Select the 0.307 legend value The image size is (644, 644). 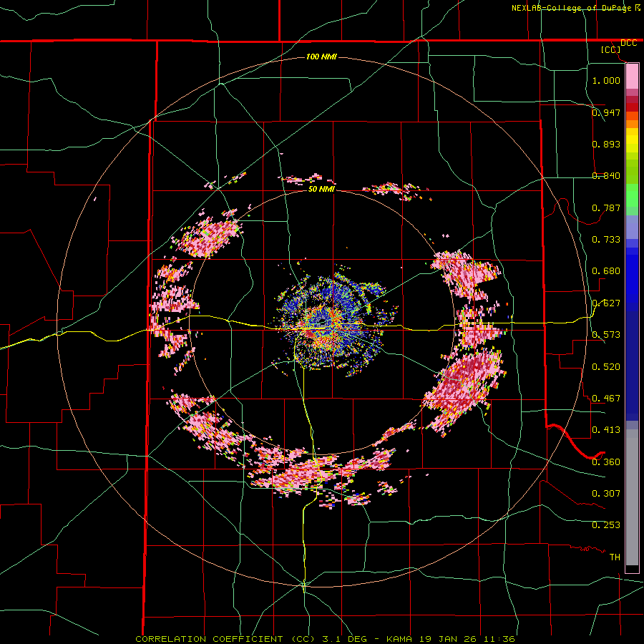(x=606, y=493)
